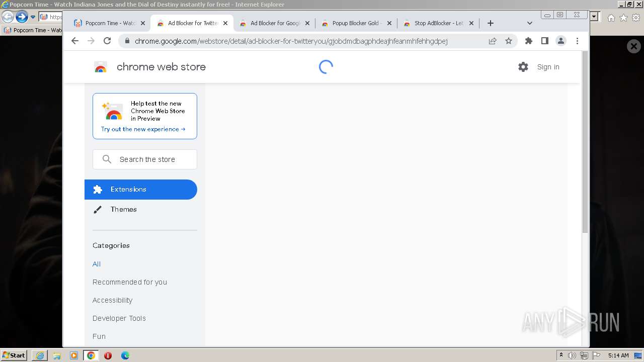Click the Chrome address bar URL

tap(291, 41)
